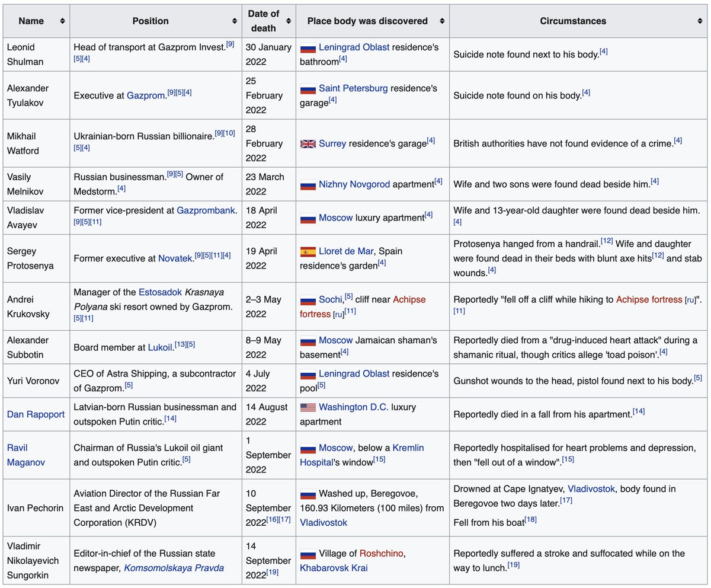Open the Novatek link
The image size is (711, 588).
[175, 258]
